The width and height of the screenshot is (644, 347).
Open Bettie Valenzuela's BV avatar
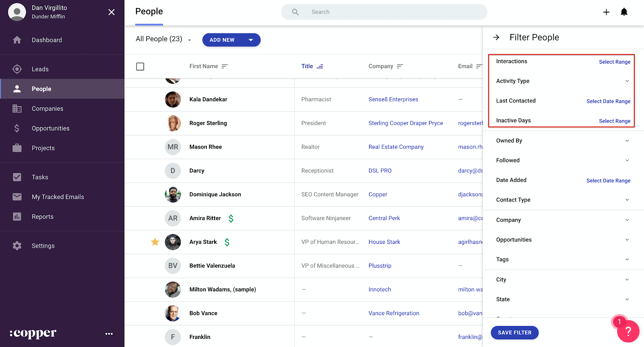coord(173,266)
